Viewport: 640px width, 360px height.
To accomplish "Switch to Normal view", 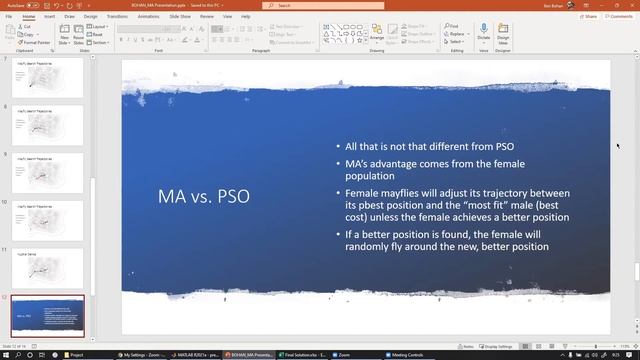I will click(x=525, y=347).
